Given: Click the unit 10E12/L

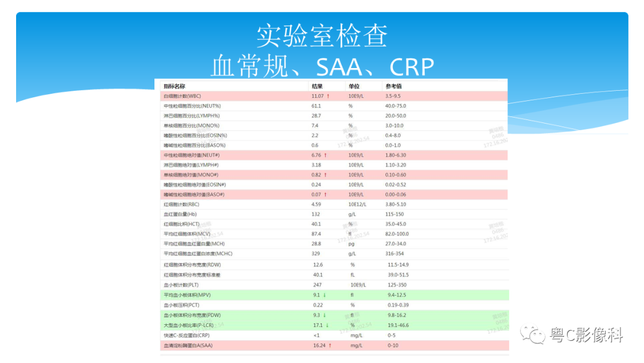Looking at the screenshot, I should click(x=357, y=205).
